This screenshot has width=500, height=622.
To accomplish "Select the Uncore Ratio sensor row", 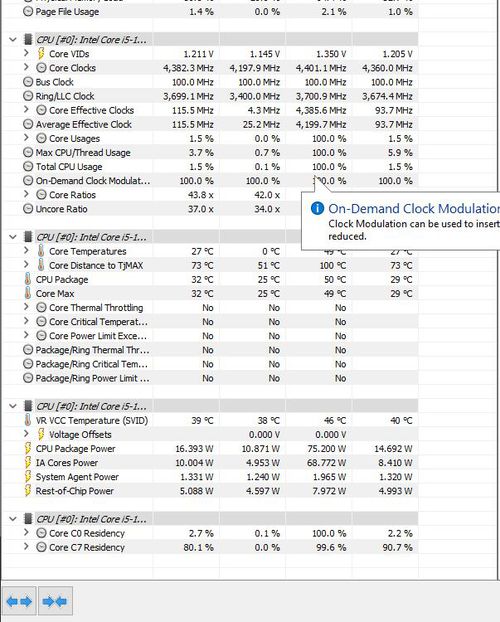I will [220, 209].
